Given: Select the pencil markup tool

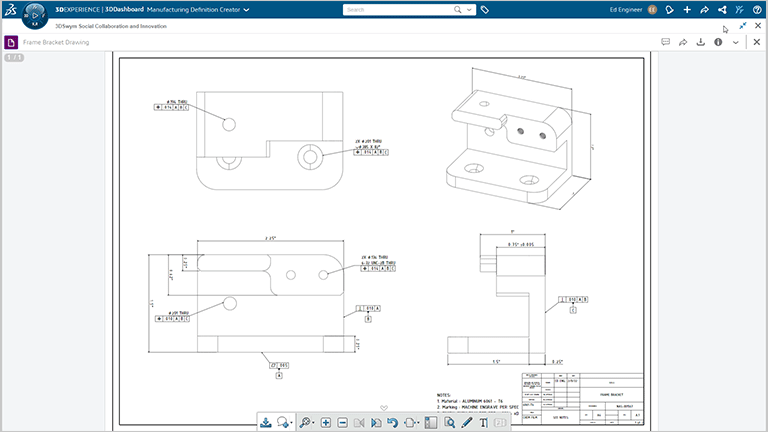Looking at the screenshot, I should click(x=467, y=423).
